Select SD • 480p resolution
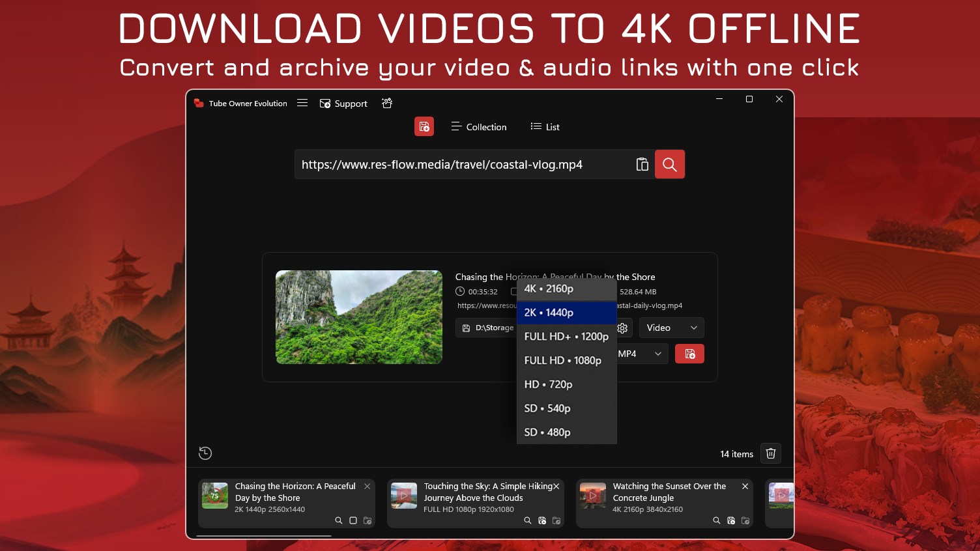Image resolution: width=980 pixels, height=551 pixels. pyautogui.click(x=567, y=432)
